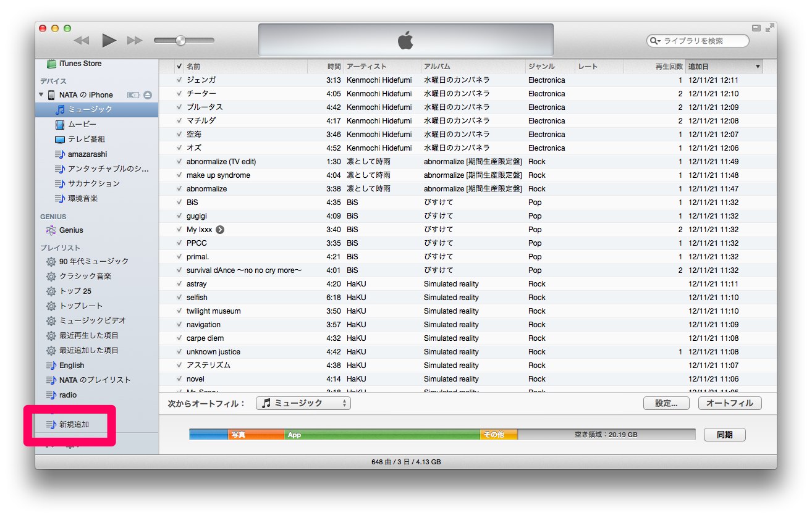Uncheck the マチルダ track checkbox
812x518 pixels.
179,121
